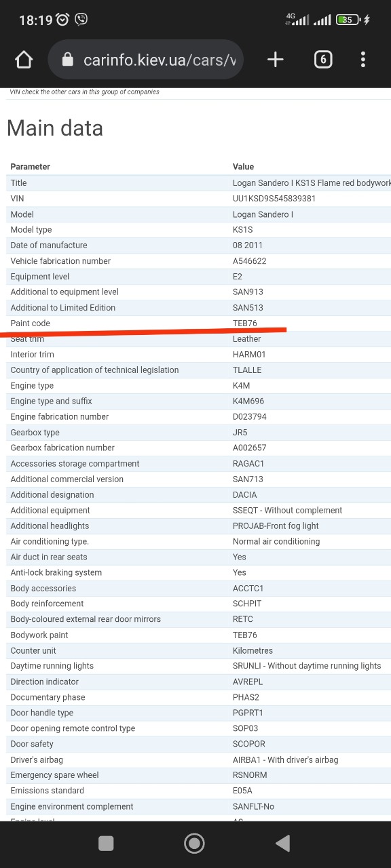Click the carinfo.kiev.ua address bar

pyautogui.click(x=146, y=60)
